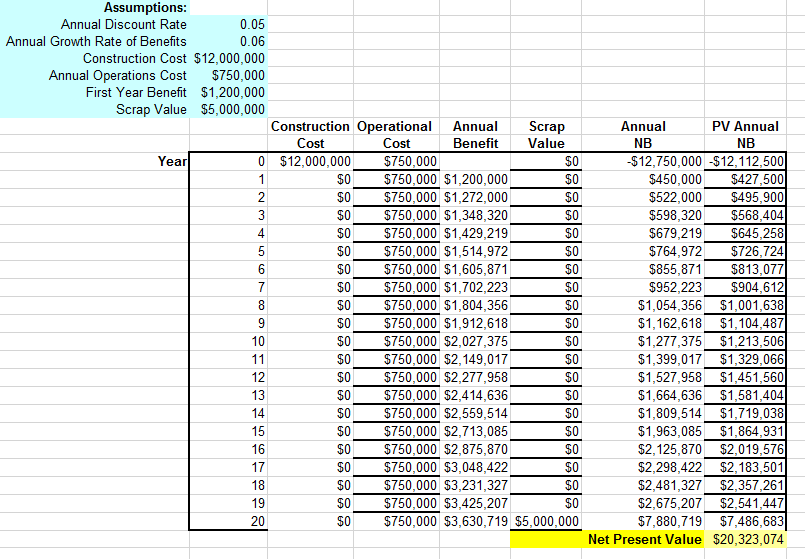Click Annual Benefit $1,348,320 in year 3
This screenshot has width=805, height=559.
(x=475, y=215)
